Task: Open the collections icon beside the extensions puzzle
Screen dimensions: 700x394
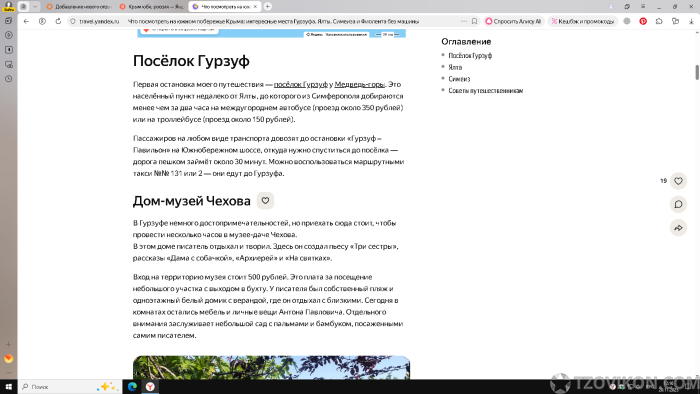Action: [x=675, y=21]
